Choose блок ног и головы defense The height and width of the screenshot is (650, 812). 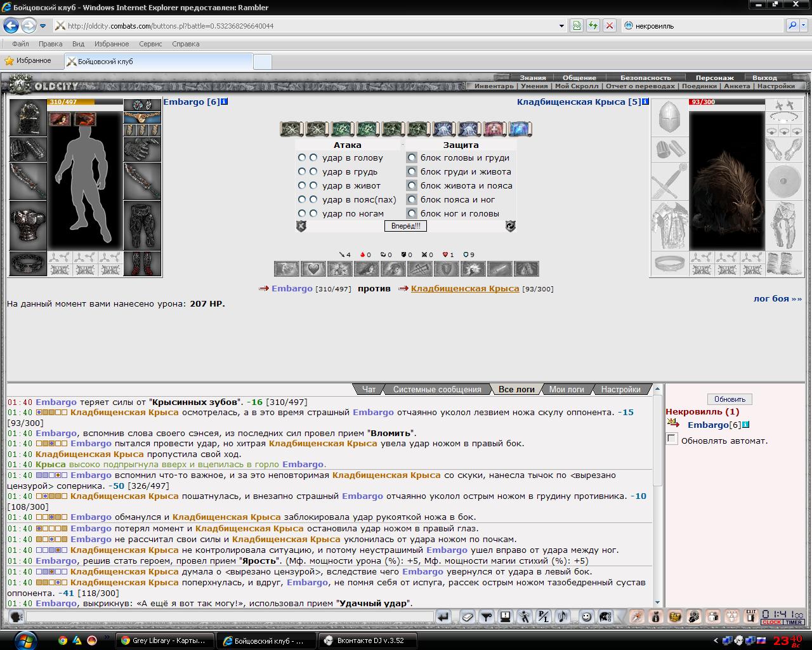(412, 213)
